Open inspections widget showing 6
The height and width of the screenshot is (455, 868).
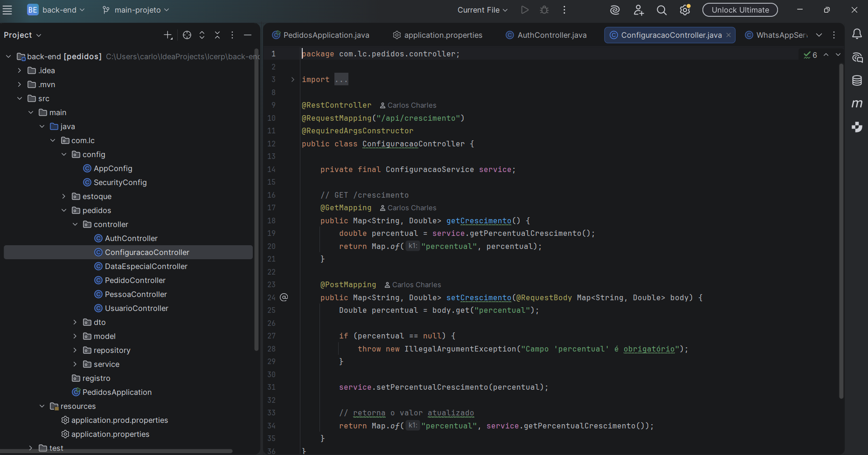(810, 55)
